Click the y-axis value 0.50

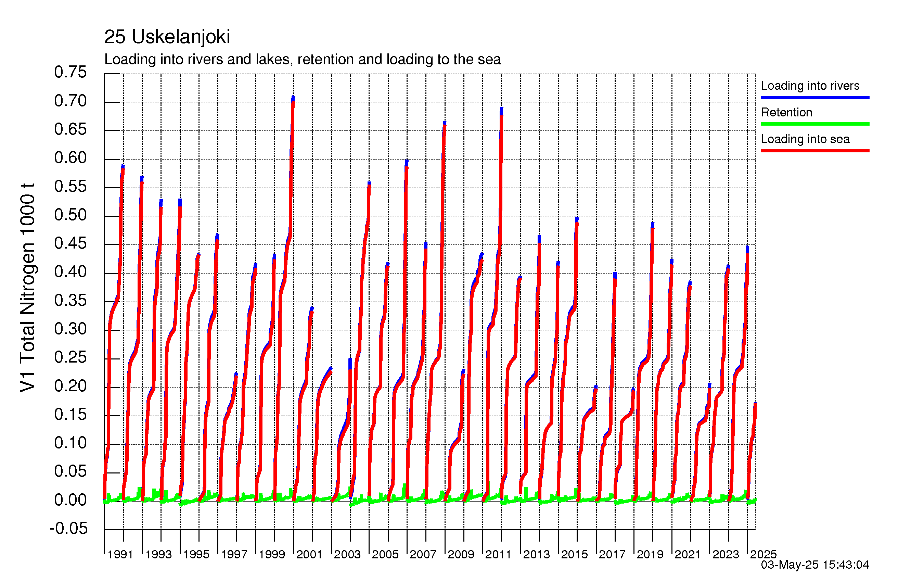click(x=70, y=215)
